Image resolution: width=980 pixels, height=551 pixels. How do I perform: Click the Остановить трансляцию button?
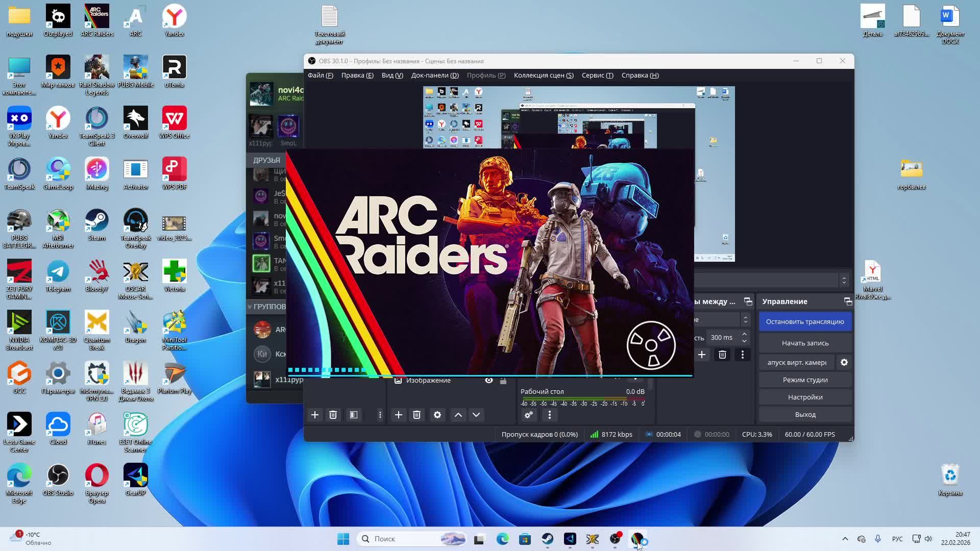point(805,321)
